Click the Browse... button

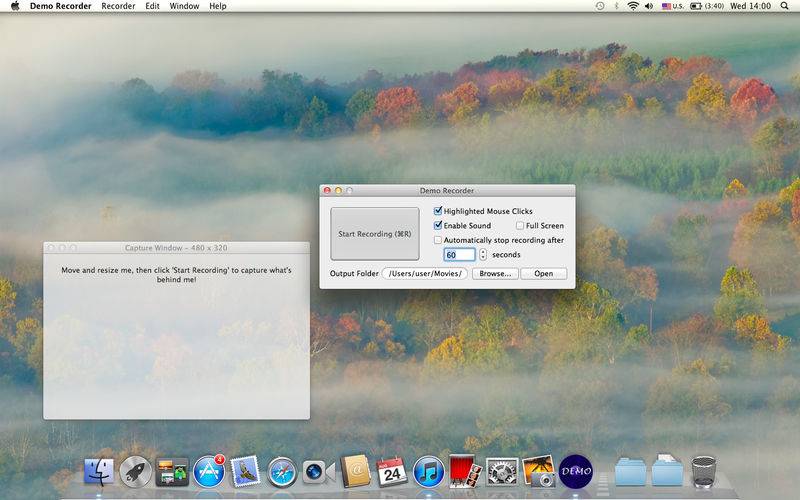tap(495, 273)
